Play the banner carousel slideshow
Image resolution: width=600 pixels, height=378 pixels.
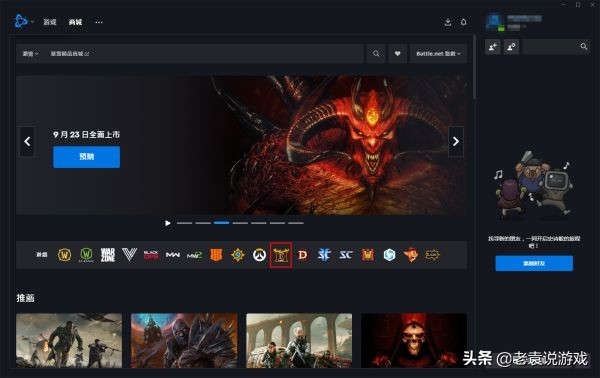[x=168, y=223]
